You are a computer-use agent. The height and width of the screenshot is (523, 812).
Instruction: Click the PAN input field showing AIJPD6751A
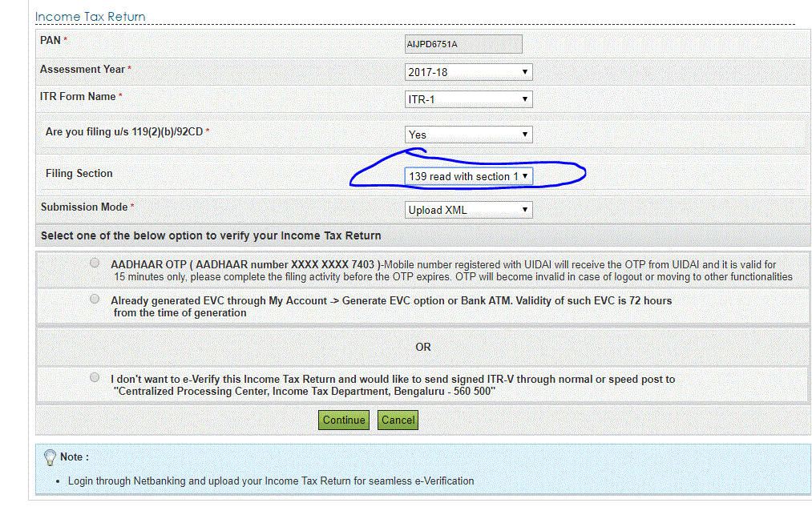point(463,44)
